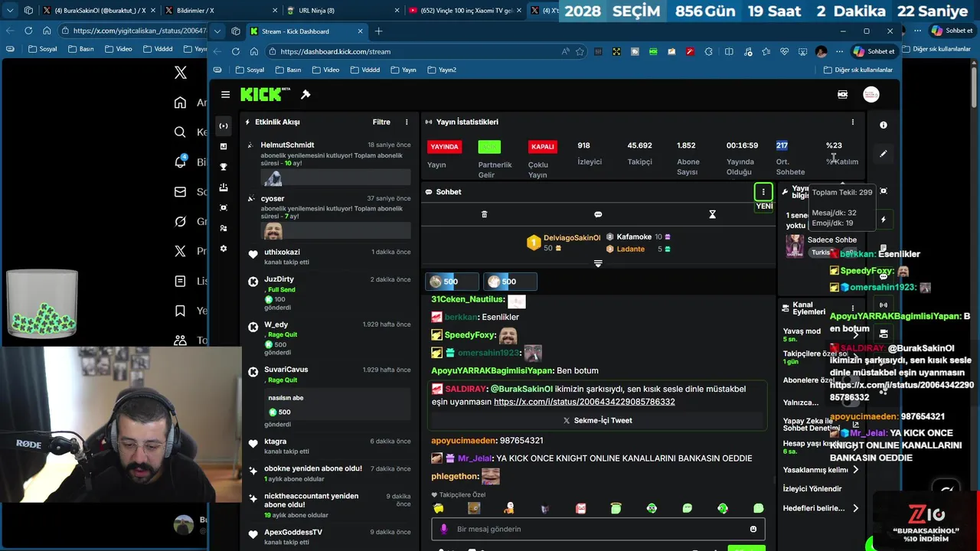Open the settings gear in Kick sidebar
This screenshot has width=980, height=551.
pyautogui.click(x=223, y=249)
